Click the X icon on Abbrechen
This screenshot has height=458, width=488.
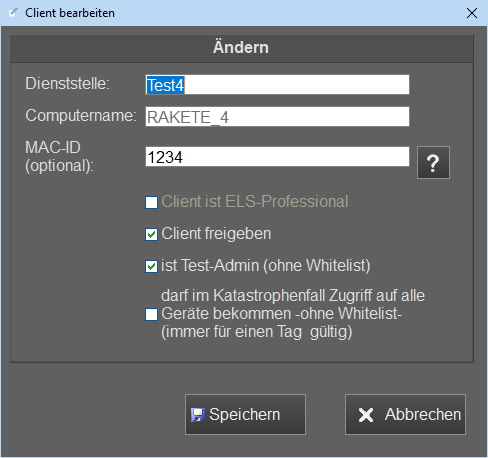pyautogui.click(x=366, y=415)
